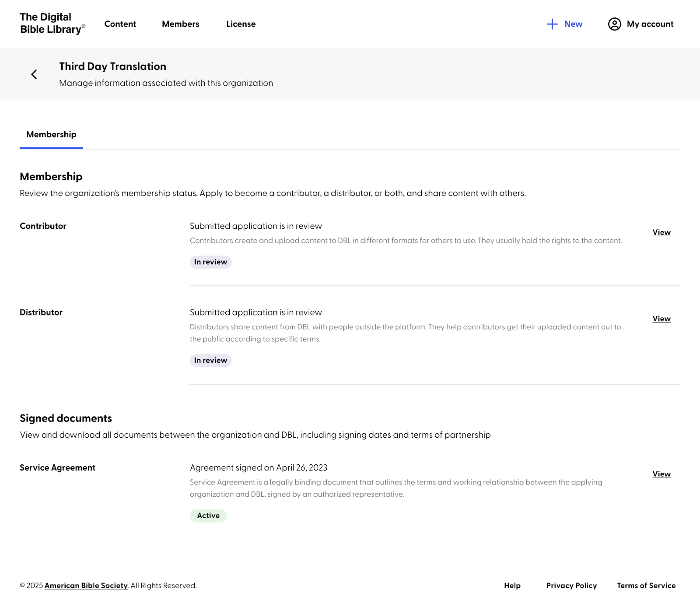The height and width of the screenshot is (610, 700).
Task: Open the Terms of Service link
Action: 646,586
